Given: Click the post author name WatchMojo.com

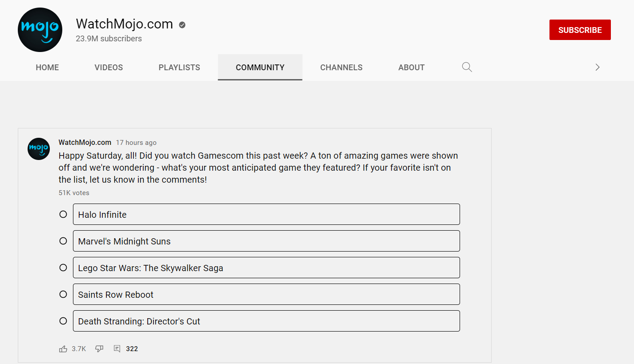Looking at the screenshot, I should click(x=85, y=142).
